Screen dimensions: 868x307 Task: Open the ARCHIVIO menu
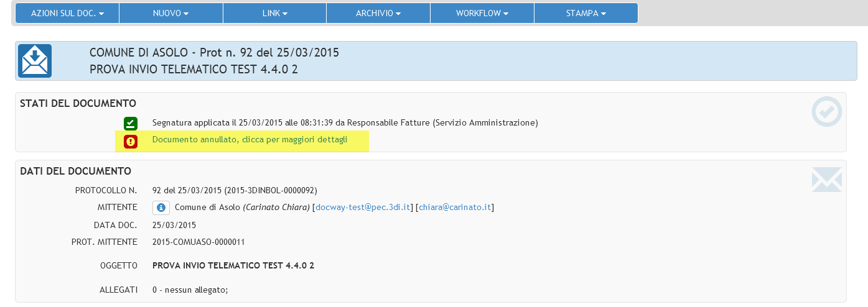coord(378,13)
